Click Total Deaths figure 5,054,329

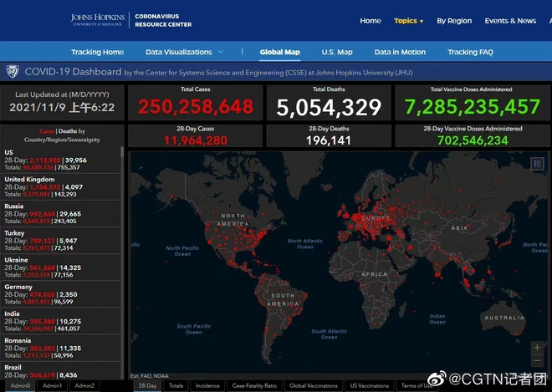[329, 107]
